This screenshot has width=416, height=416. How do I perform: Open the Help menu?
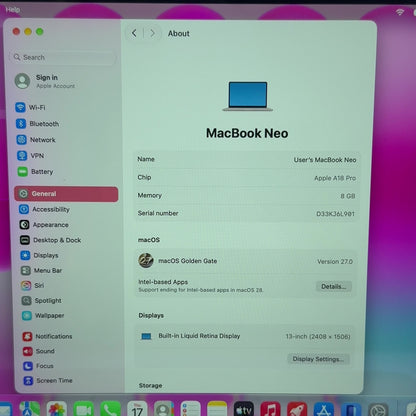[13, 10]
